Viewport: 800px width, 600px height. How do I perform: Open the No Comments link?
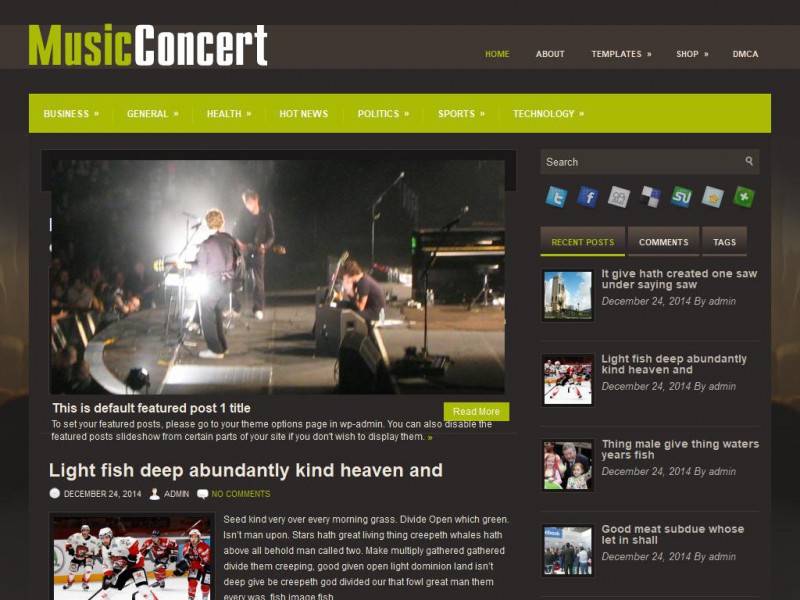241,494
